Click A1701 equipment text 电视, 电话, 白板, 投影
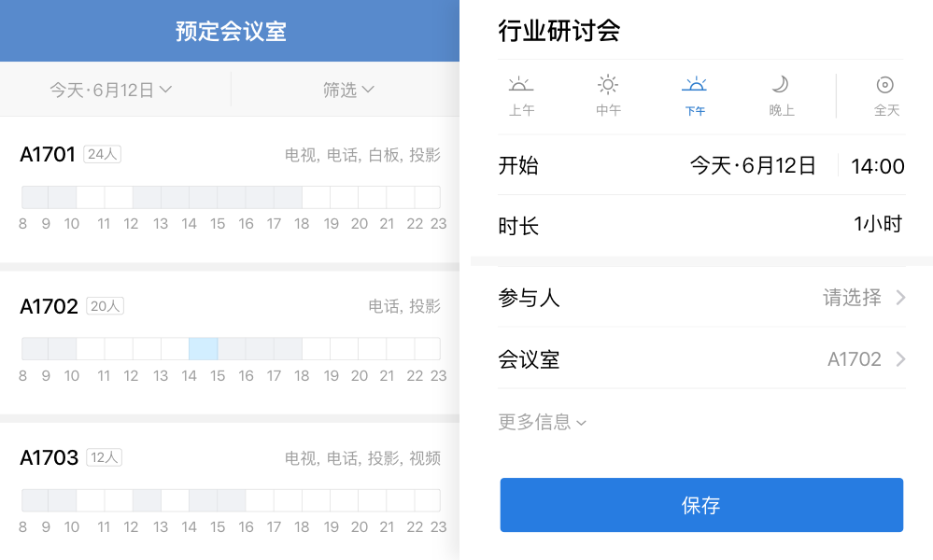The image size is (933, 560). [362, 155]
